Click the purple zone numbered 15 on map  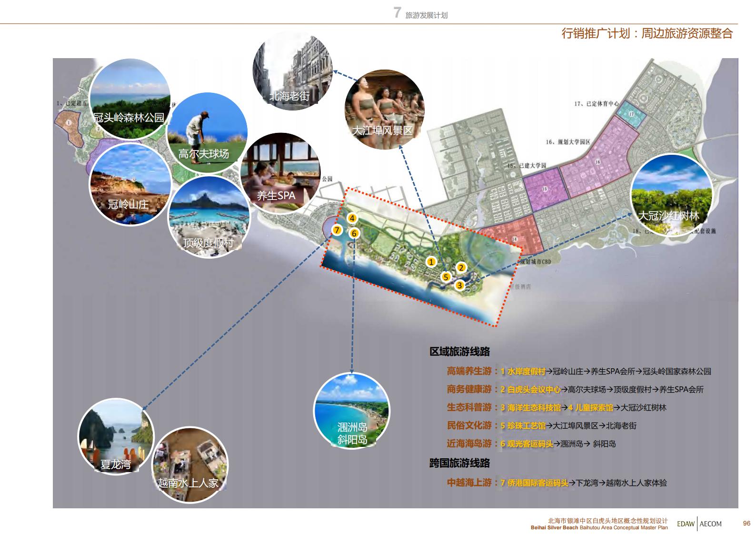(x=546, y=189)
